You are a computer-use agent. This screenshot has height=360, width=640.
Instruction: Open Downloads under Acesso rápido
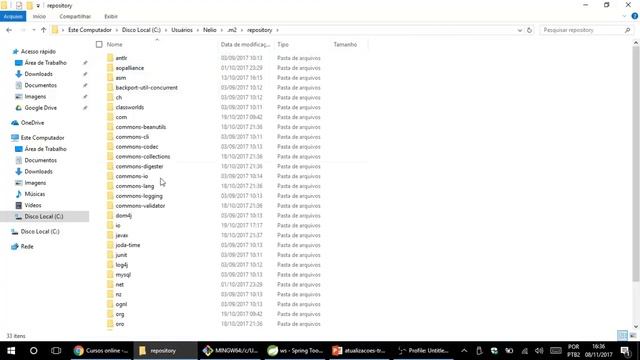tap(38, 74)
